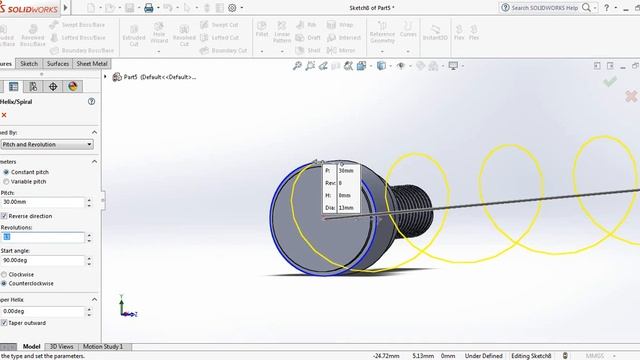
Task: Click the New document icon
Action: (x=91, y=8)
